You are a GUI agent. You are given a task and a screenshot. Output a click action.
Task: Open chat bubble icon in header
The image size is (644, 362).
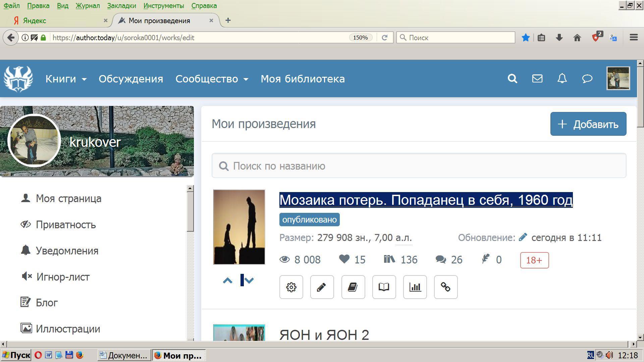587,79
